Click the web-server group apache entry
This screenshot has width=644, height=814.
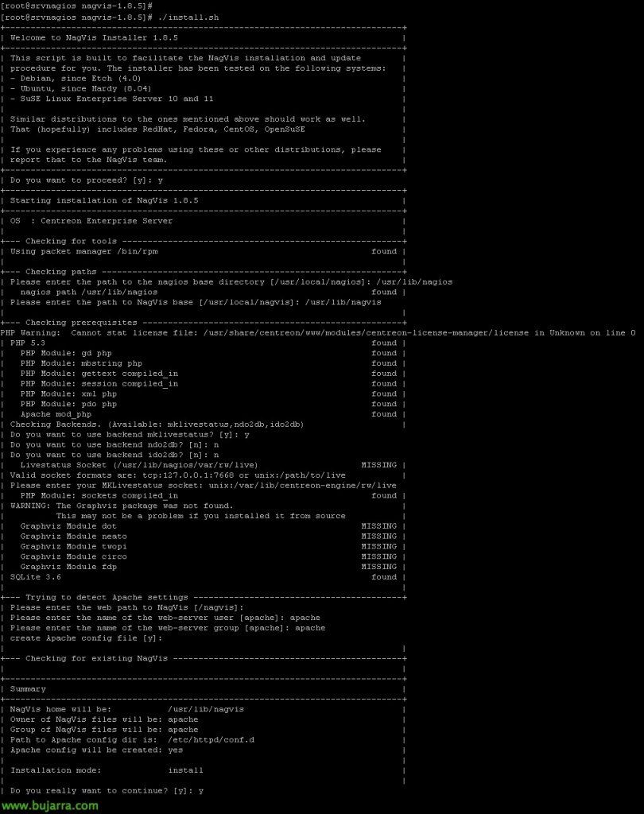(310, 628)
